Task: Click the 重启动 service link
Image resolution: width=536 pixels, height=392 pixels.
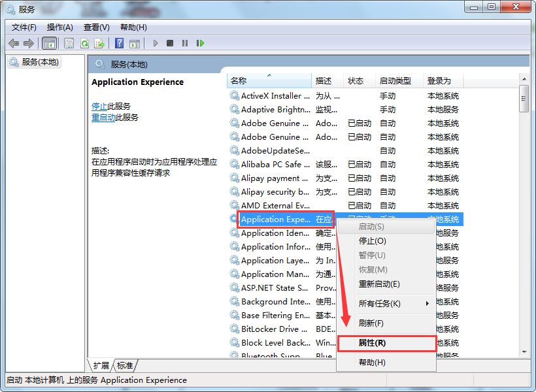Action: [x=103, y=118]
